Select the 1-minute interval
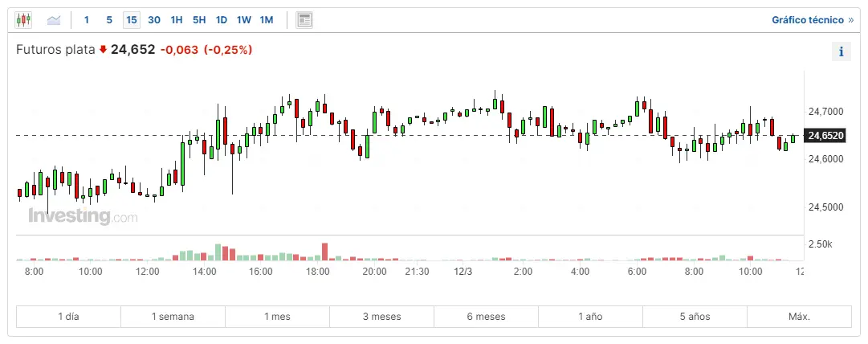Image resolution: width=868 pixels, height=344 pixels. tap(87, 19)
